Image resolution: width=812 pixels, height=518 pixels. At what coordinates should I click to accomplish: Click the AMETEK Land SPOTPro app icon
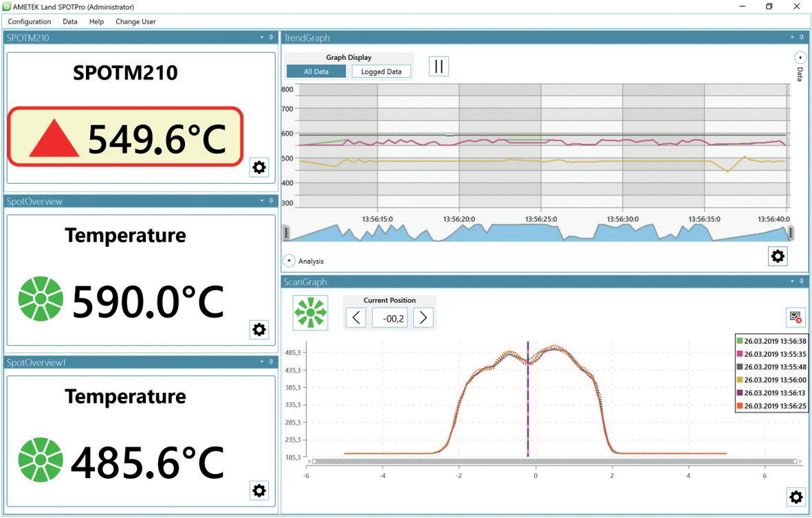coord(7,7)
